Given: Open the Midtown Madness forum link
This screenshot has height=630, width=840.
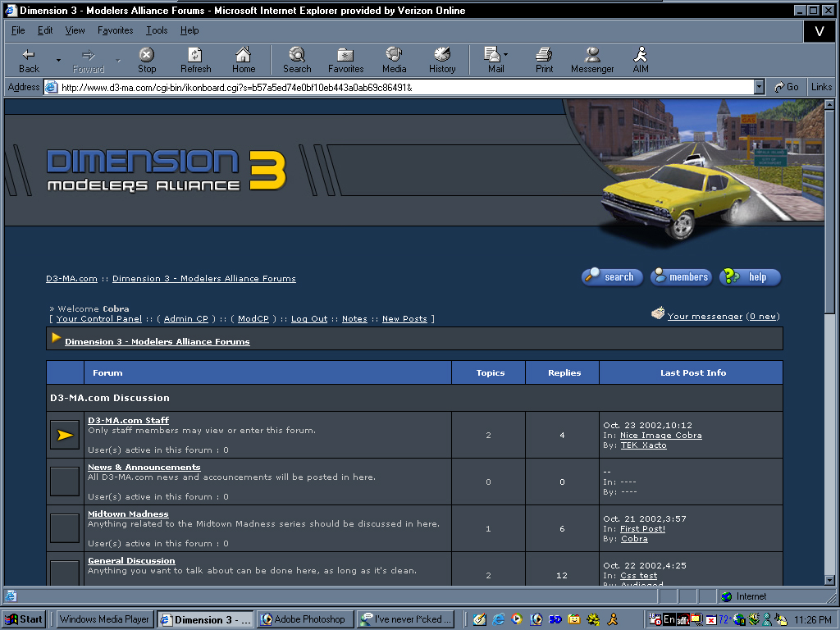Looking at the screenshot, I should (128, 514).
